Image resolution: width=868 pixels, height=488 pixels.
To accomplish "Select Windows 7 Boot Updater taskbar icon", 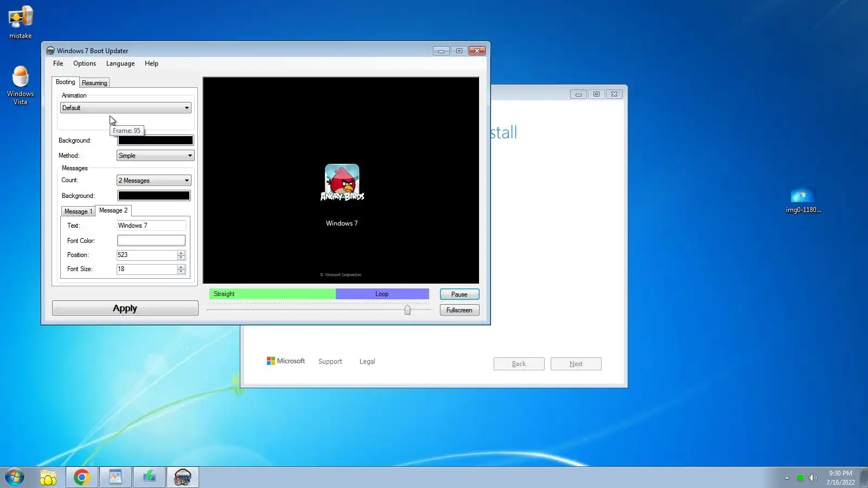I will pyautogui.click(x=183, y=477).
